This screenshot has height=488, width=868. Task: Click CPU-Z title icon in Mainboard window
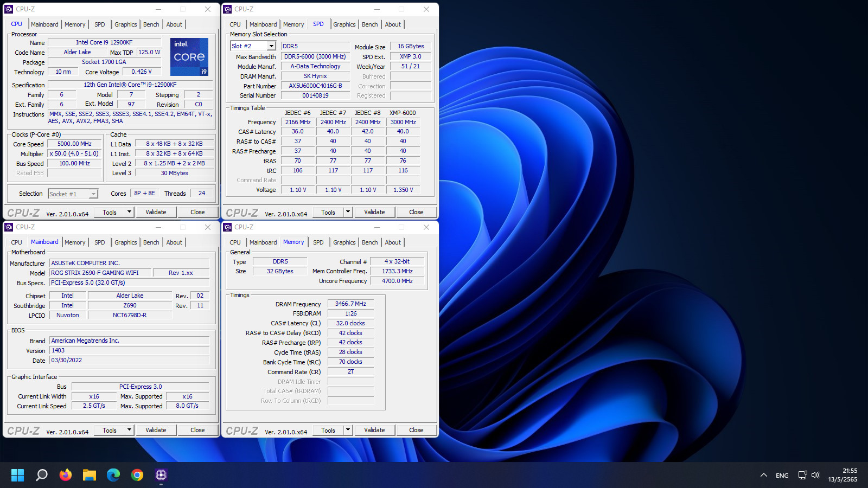point(9,227)
